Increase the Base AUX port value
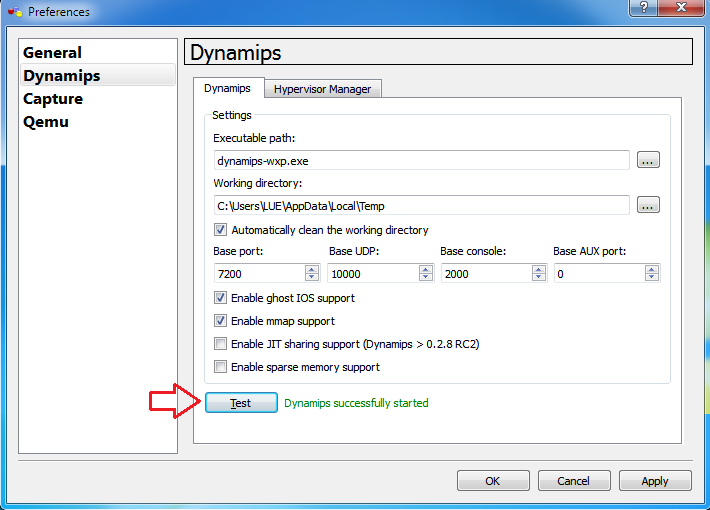710x510 pixels. pos(652,269)
